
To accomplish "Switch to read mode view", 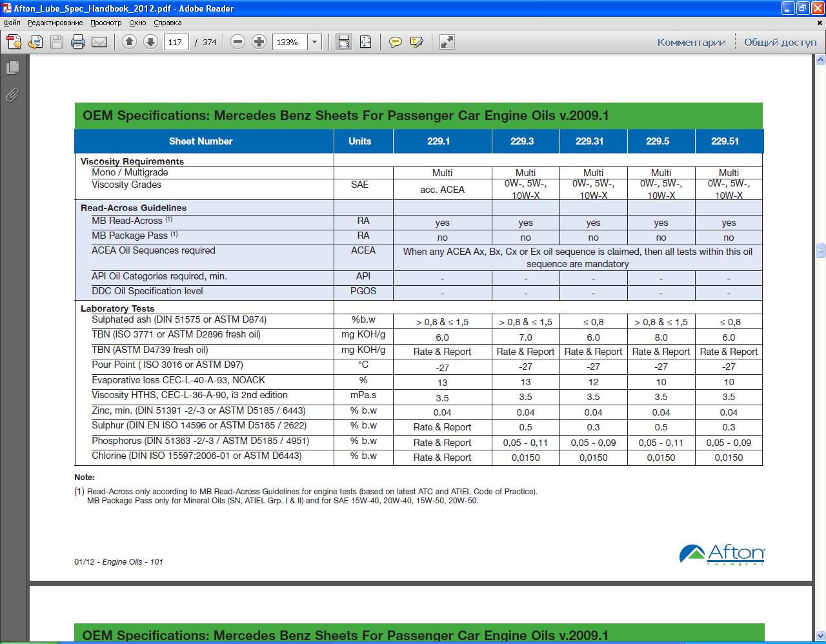I will coord(447,42).
